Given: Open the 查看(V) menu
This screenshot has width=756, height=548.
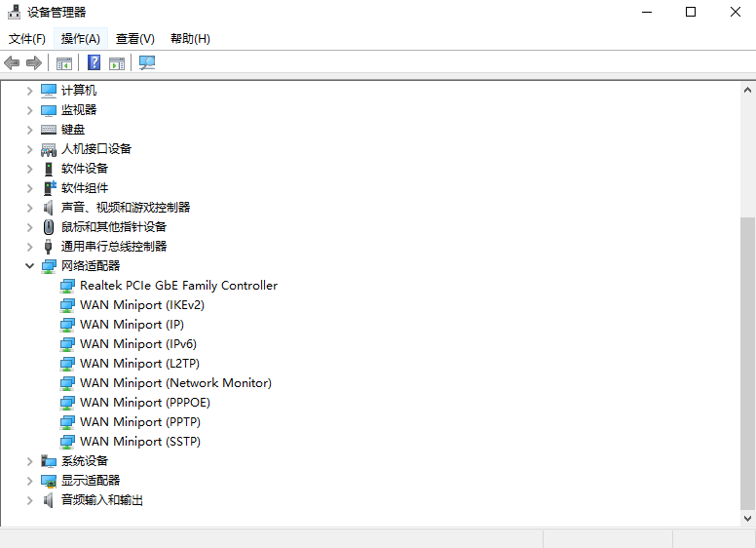Looking at the screenshot, I should 135,39.
